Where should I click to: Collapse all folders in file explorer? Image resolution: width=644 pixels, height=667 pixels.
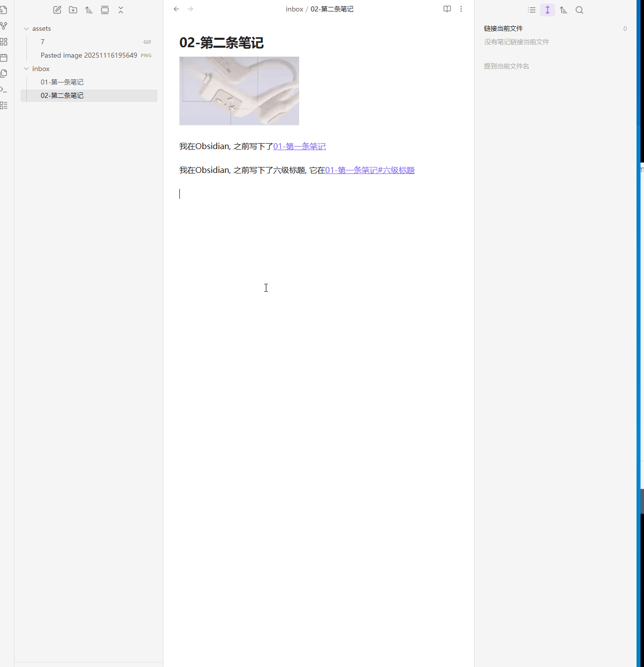click(x=121, y=10)
